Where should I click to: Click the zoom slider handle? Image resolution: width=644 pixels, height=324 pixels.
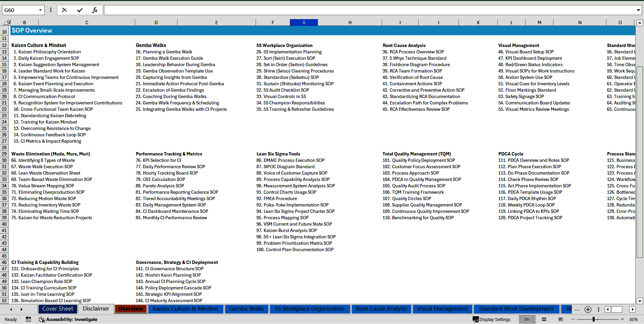tap(593, 319)
